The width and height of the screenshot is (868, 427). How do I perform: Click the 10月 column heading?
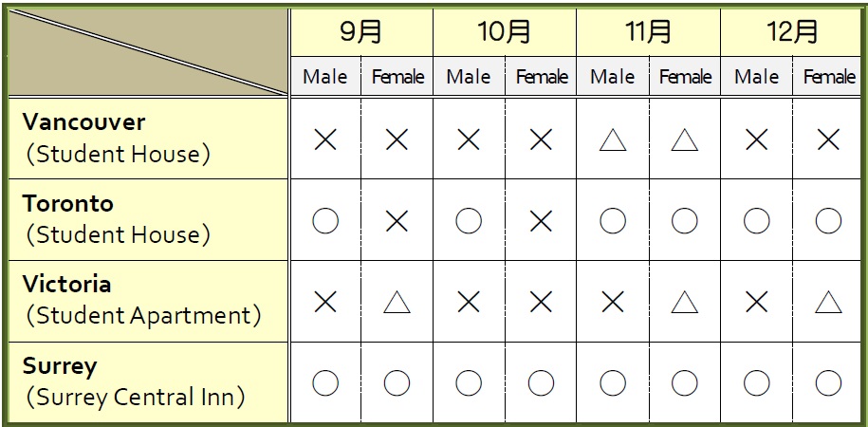coord(505,32)
